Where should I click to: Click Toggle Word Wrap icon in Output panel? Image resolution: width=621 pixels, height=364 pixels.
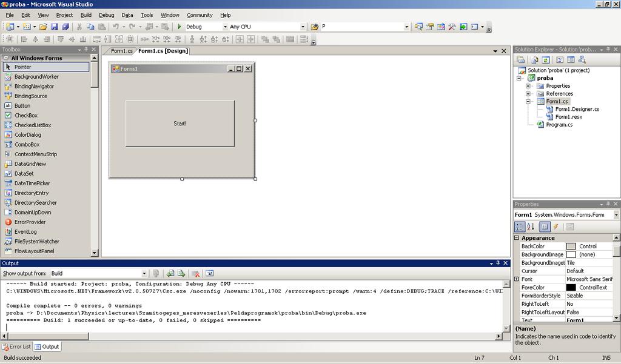tap(209, 273)
